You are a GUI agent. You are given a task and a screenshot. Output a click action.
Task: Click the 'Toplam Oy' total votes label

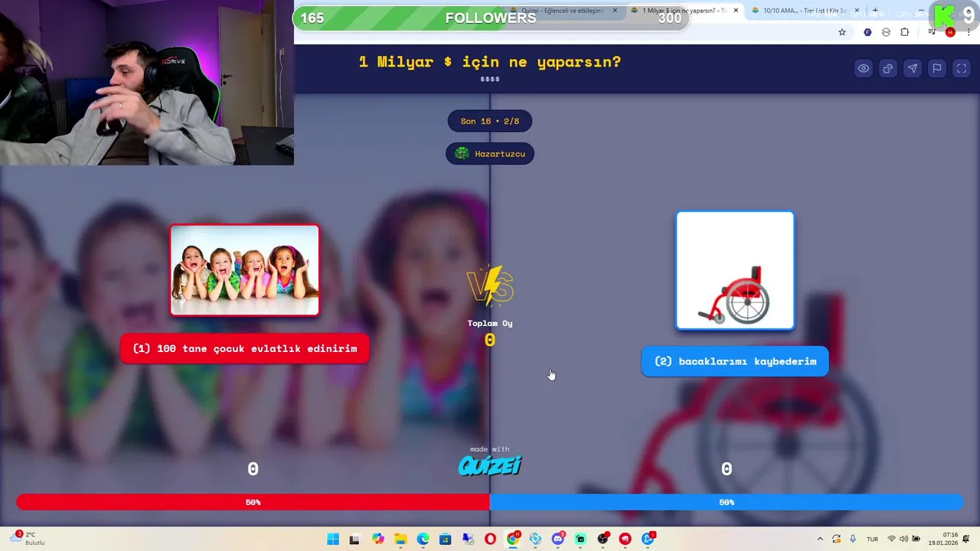click(x=490, y=324)
